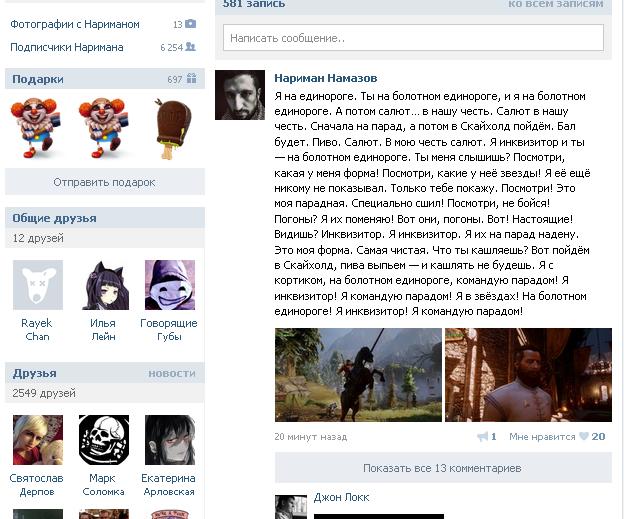Open the chocolate ice cream gift image
The image size is (631, 519).
[171, 129]
